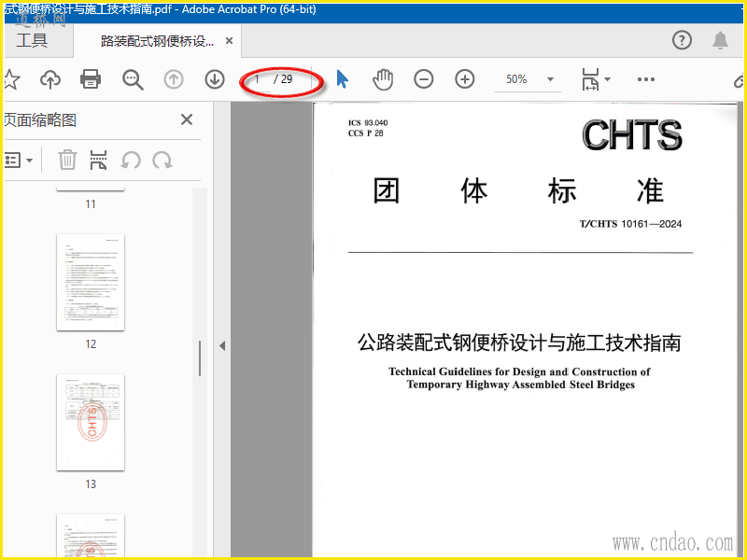Rotate pages clockwise icon
The image size is (747, 560).
point(162,161)
